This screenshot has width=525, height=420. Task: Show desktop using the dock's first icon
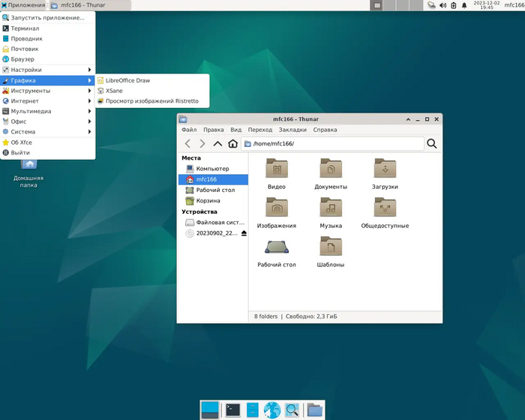click(209, 410)
